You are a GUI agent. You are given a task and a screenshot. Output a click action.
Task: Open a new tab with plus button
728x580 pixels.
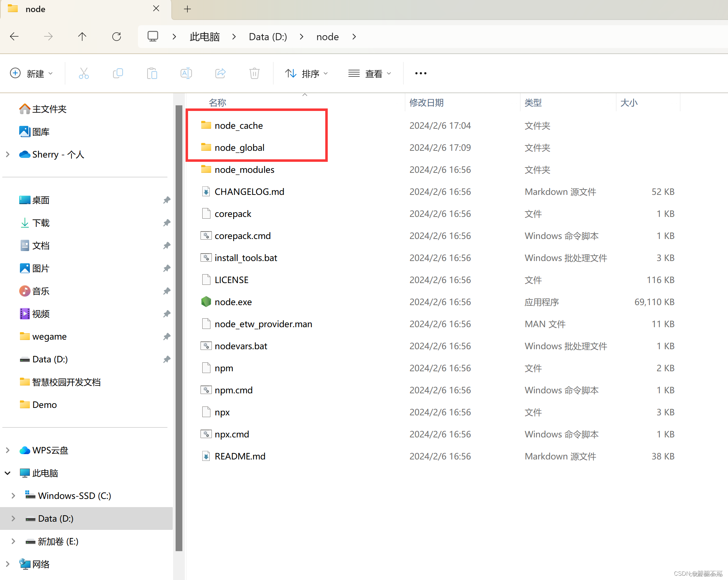187,9
